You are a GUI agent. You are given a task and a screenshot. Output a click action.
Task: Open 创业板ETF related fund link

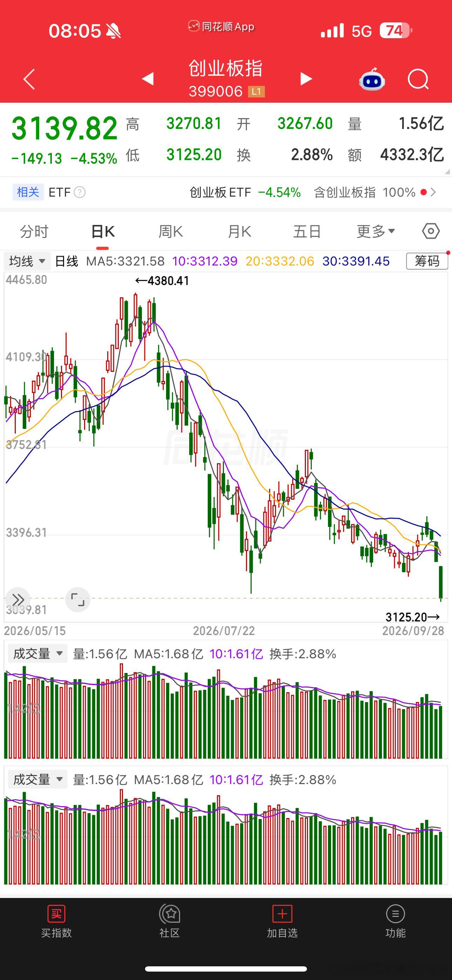coord(245,192)
